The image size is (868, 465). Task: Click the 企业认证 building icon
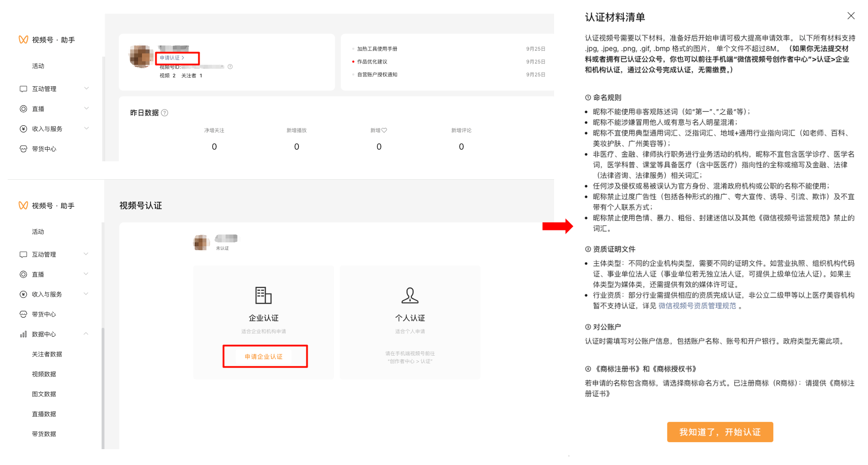coord(263,295)
